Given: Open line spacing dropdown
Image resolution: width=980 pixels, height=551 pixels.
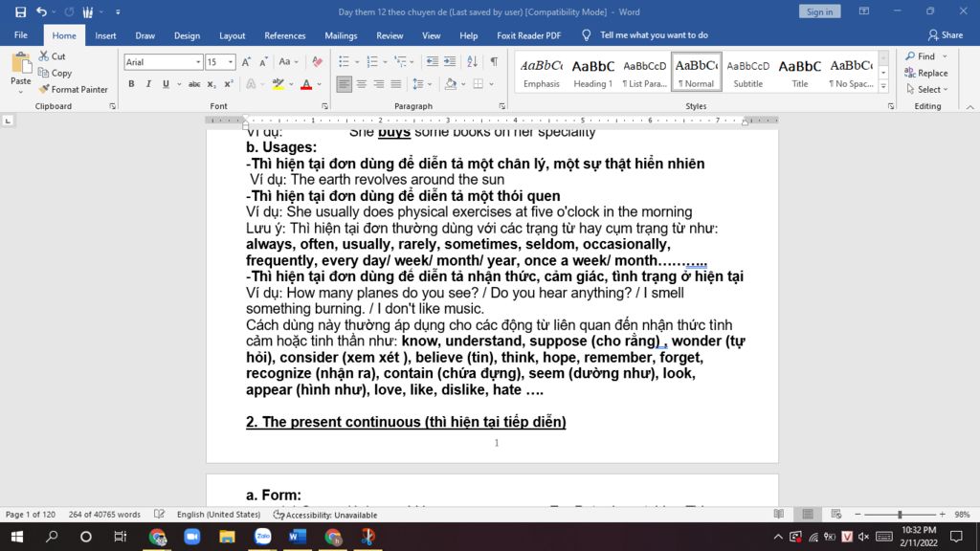Looking at the screenshot, I should click(x=422, y=84).
